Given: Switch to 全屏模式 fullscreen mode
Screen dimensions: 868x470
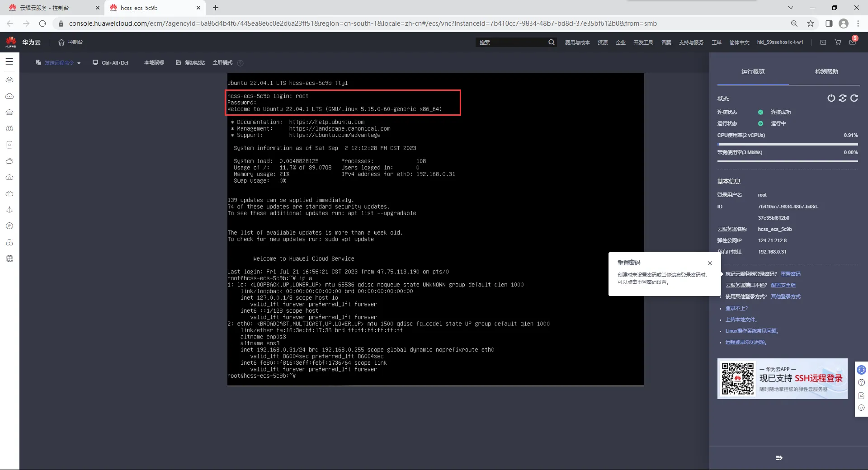Looking at the screenshot, I should point(222,63).
